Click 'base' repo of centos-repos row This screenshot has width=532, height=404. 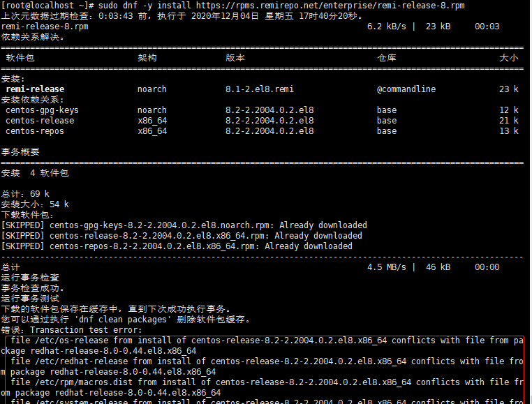click(387, 131)
